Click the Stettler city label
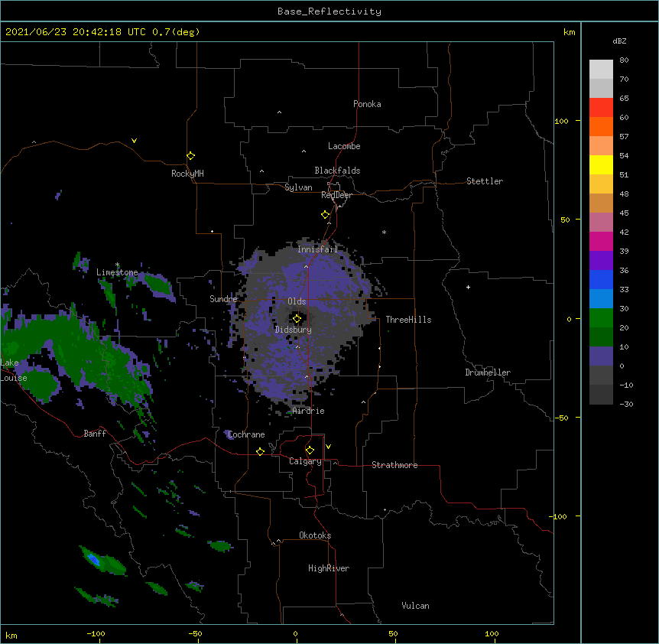The width and height of the screenshot is (659, 644). pyautogui.click(x=485, y=181)
